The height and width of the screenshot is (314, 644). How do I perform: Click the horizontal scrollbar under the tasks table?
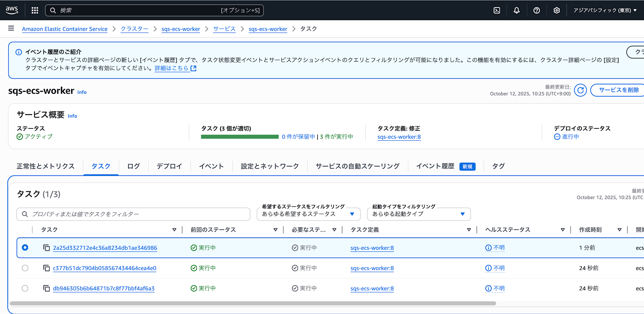(253, 303)
